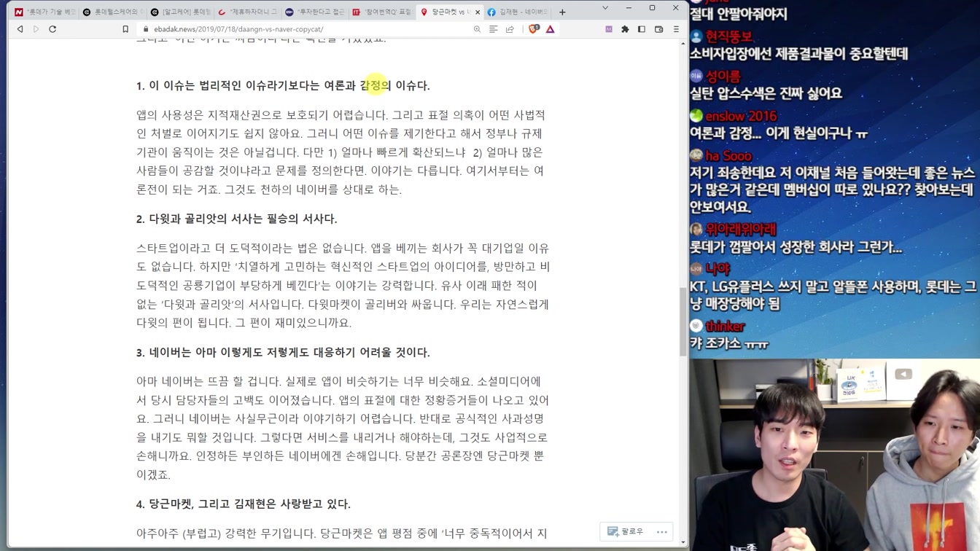Viewport: 980px width, 551px height.
Task: Close the 당근마켓 vs 네이버 tab
Action: tap(478, 12)
